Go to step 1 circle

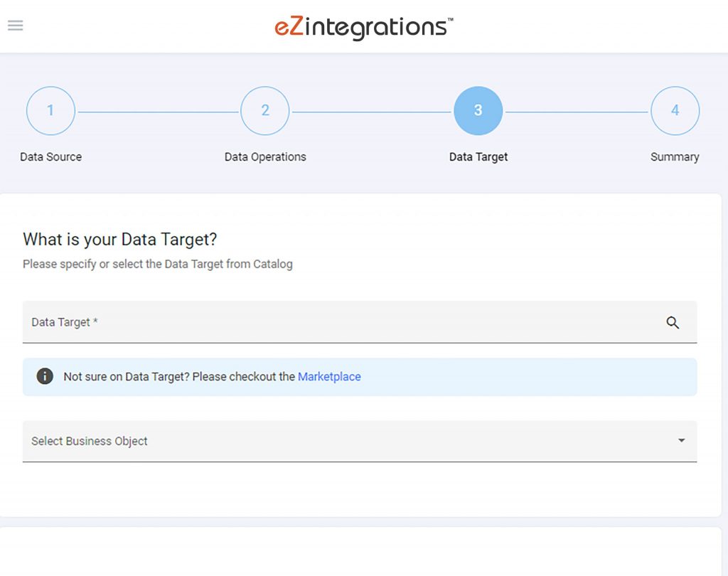click(x=50, y=111)
